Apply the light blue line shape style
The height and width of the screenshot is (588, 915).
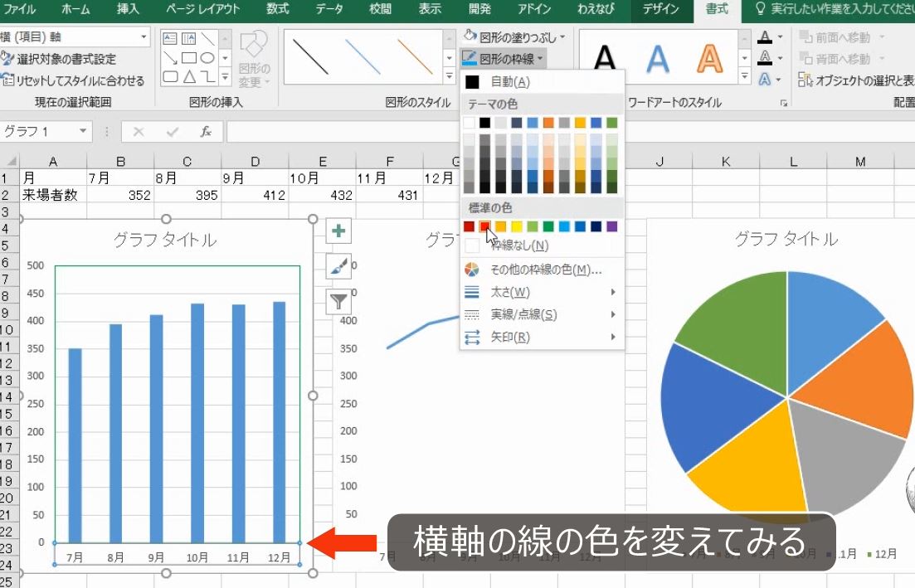click(x=363, y=56)
